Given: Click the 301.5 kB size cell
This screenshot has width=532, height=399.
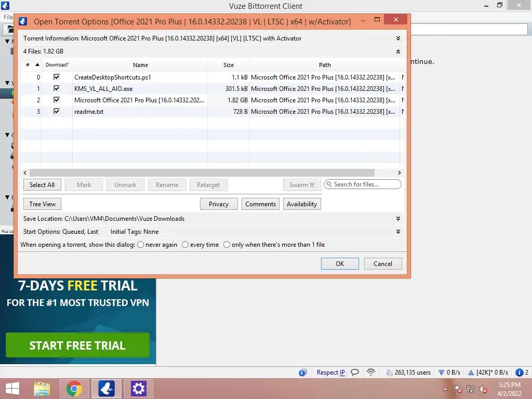Looking at the screenshot, I should (228, 88).
